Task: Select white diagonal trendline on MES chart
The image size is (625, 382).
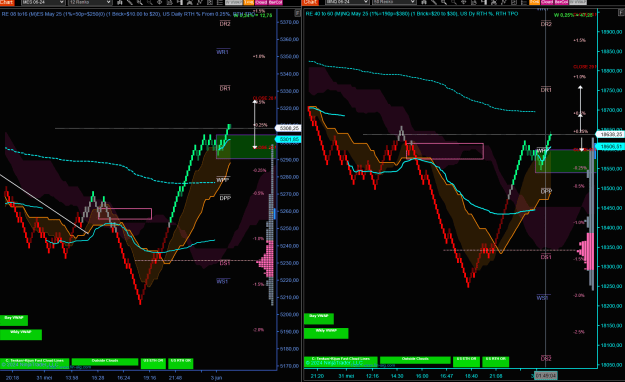Action: pyautogui.click(x=44, y=204)
